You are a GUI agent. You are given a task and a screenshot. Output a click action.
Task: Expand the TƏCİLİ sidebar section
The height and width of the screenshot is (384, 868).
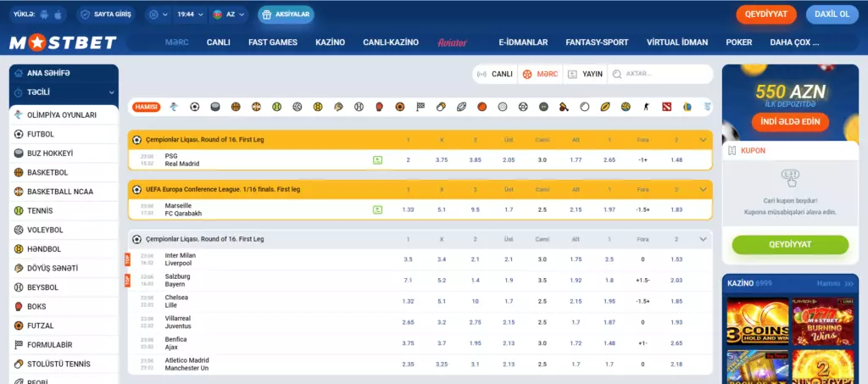tap(64, 92)
